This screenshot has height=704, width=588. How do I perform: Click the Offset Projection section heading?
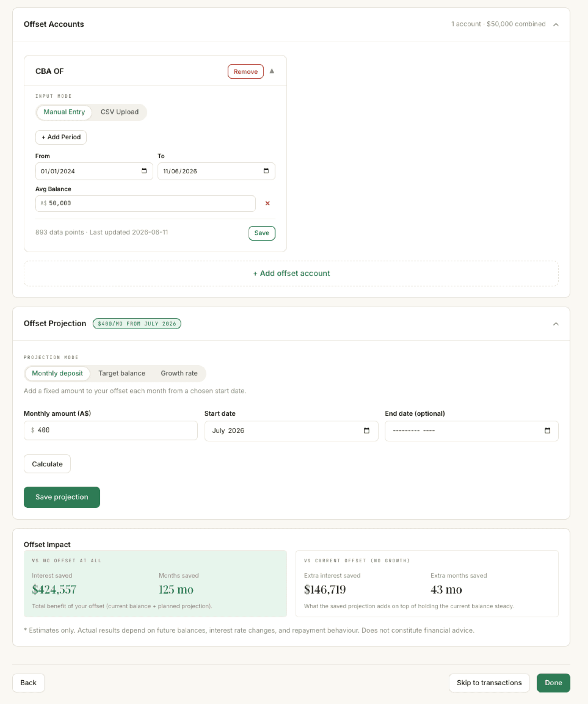pos(55,323)
